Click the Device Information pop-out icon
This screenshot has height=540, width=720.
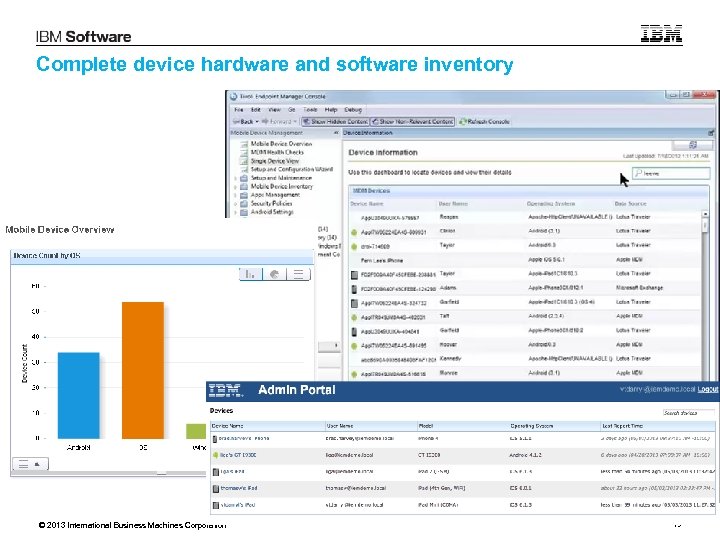[711, 133]
